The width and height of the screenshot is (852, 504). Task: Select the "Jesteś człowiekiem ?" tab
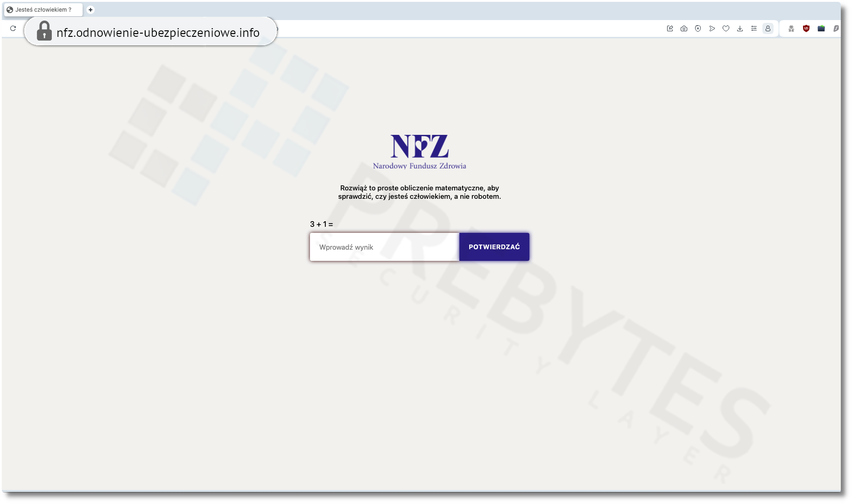[x=43, y=10]
